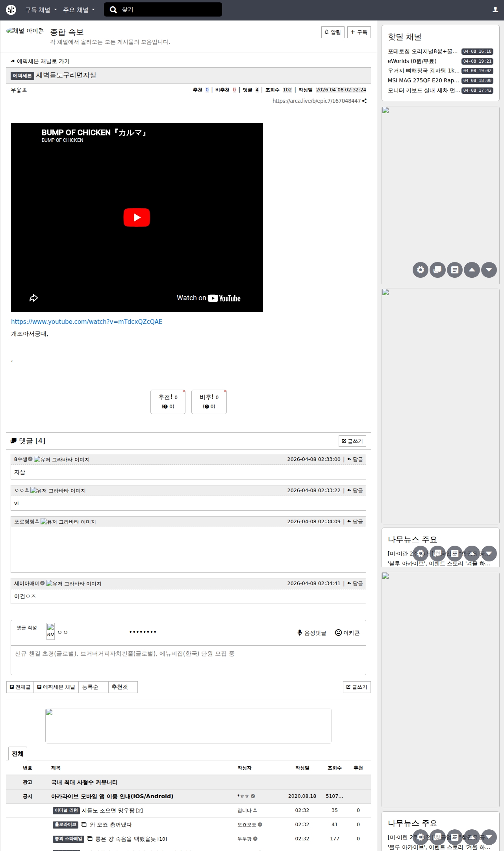The width and height of the screenshot is (504, 851).
Task: Click comments bubble floating over the uppermost sidebar ad
Action: click(x=437, y=270)
